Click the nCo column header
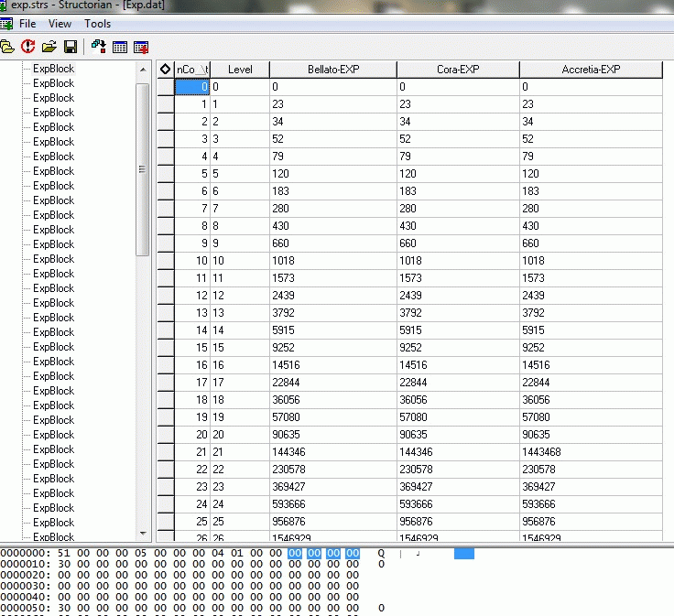This screenshot has height=616, width=674. pos(192,70)
